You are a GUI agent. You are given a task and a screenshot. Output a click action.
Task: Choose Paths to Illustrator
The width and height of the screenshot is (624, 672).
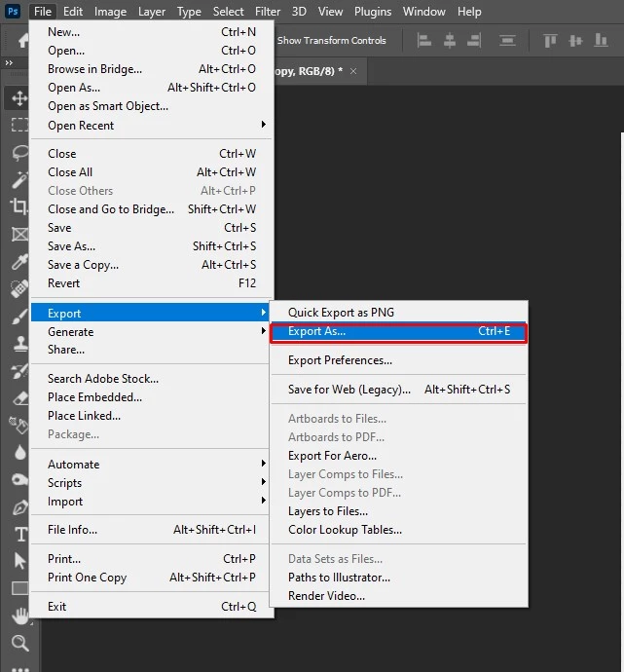(x=399, y=578)
